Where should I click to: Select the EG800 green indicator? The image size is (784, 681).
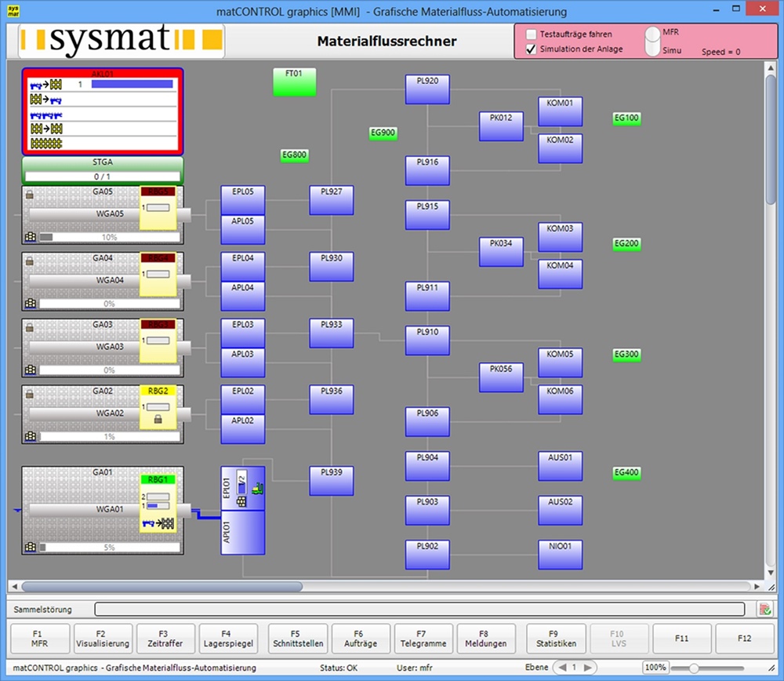294,155
